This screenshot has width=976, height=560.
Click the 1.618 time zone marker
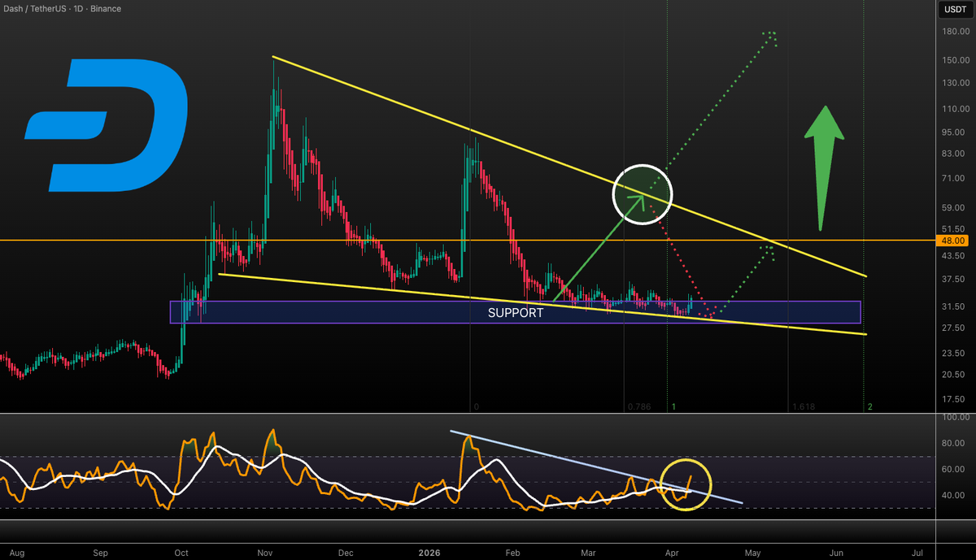click(802, 406)
